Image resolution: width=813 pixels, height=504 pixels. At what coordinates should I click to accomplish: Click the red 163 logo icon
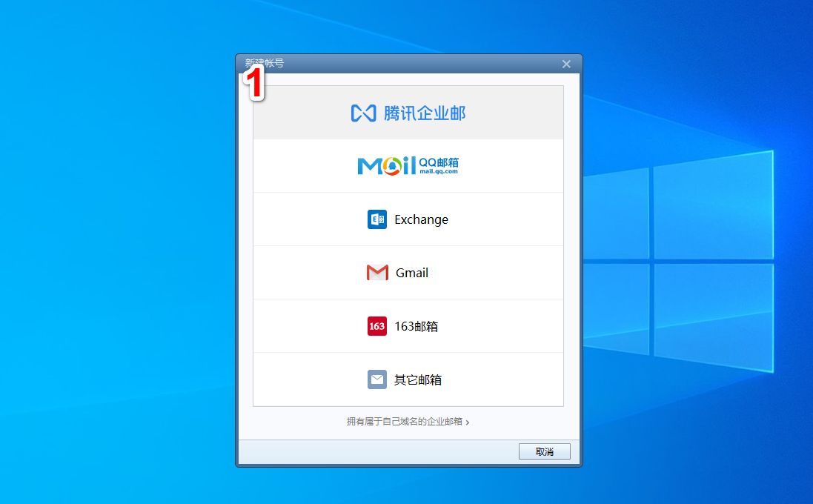click(377, 326)
